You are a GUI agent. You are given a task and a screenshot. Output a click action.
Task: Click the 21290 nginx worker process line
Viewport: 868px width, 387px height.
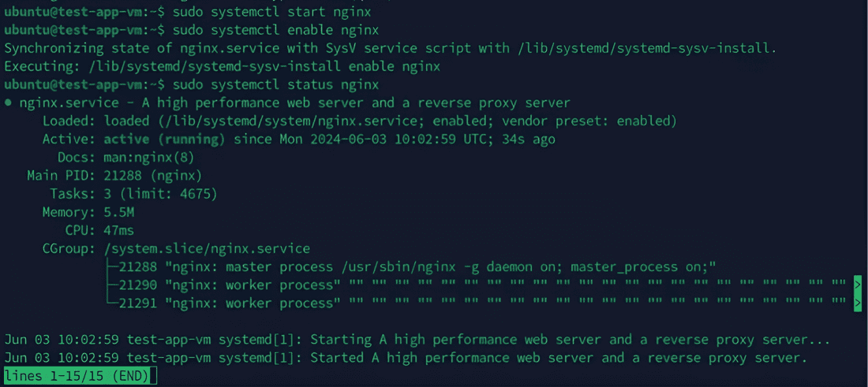(475, 285)
